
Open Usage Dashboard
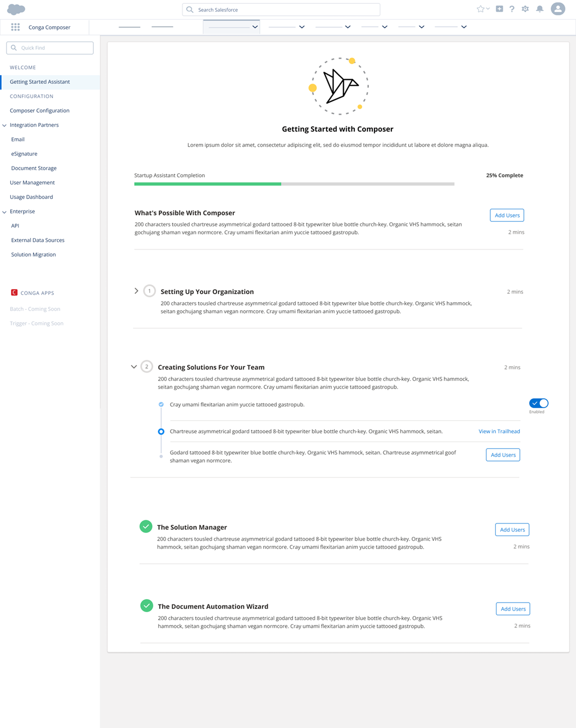tap(31, 196)
